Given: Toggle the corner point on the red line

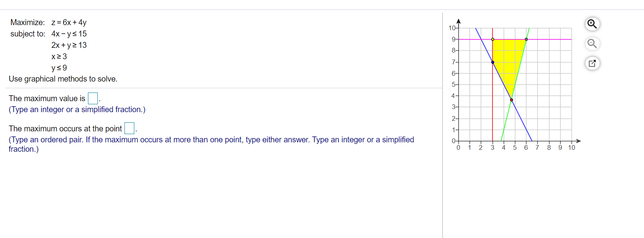Looking at the screenshot, I should pyautogui.click(x=492, y=62).
